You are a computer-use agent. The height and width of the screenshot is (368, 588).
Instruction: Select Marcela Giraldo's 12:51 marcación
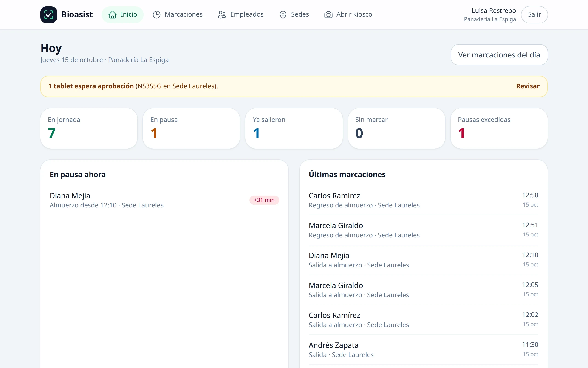click(x=424, y=230)
